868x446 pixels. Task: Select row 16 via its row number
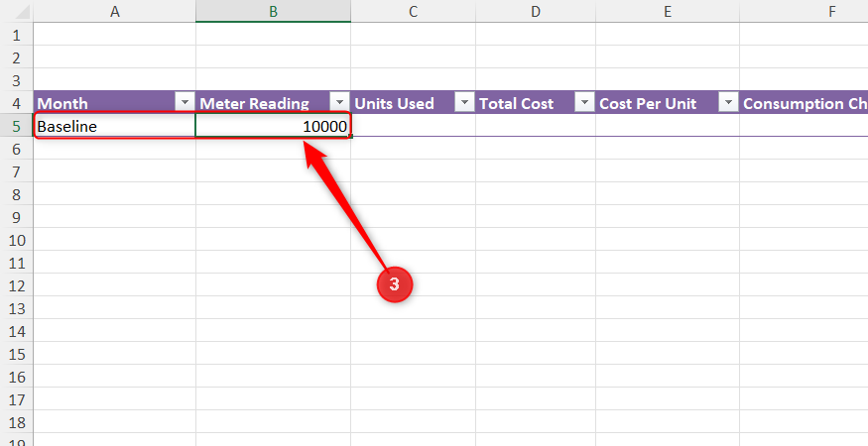click(x=17, y=377)
